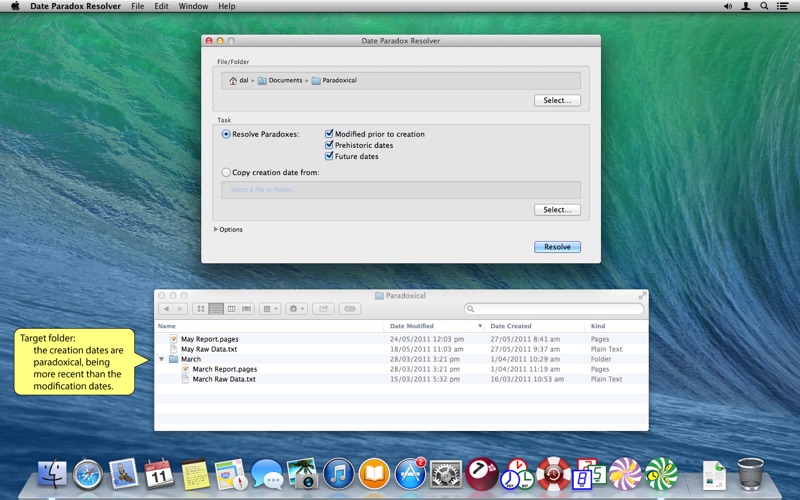This screenshot has height=500, width=800.
Task: Click the three-clocks app icon in Dock
Action: 517,474
